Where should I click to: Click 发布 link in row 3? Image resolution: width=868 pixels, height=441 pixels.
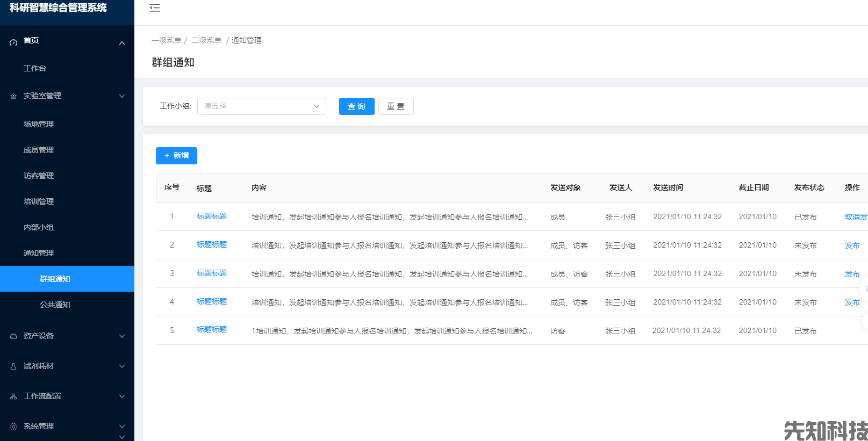coord(852,274)
